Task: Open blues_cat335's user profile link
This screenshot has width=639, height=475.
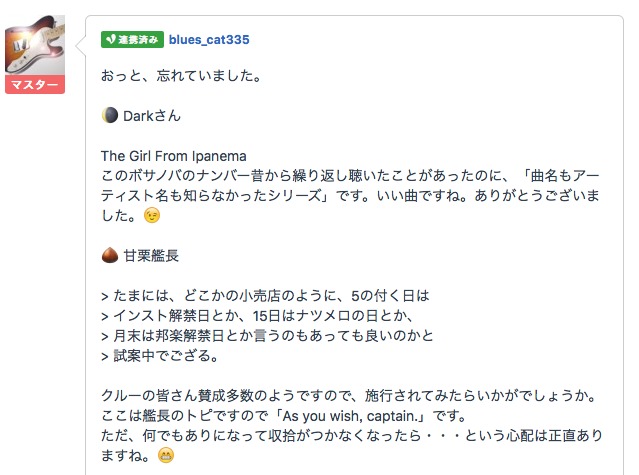Action: pyautogui.click(x=209, y=40)
